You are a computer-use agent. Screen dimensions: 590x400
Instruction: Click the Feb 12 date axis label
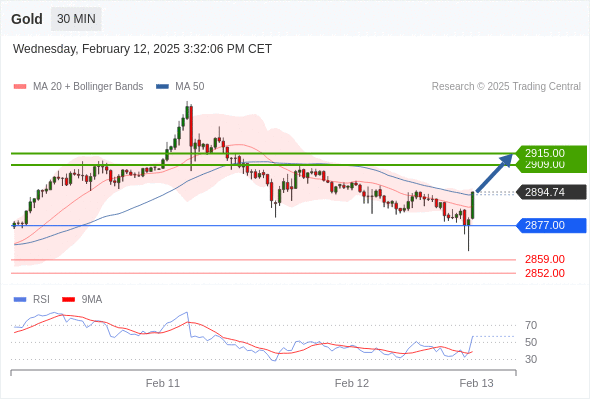point(352,383)
